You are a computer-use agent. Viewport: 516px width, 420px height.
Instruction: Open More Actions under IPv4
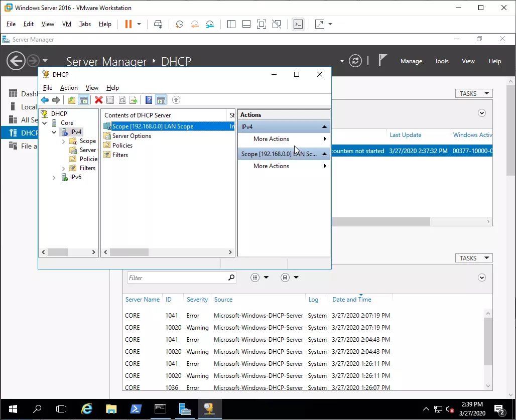click(284, 139)
